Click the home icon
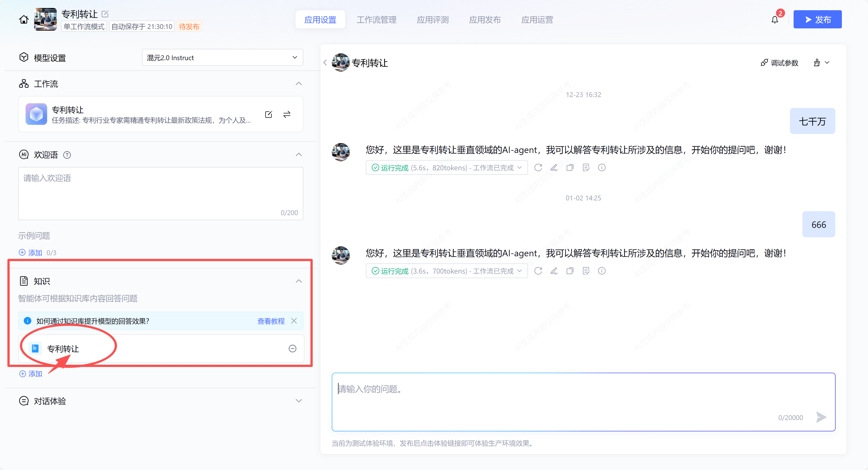Viewport: 868px width, 470px height. (x=24, y=20)
